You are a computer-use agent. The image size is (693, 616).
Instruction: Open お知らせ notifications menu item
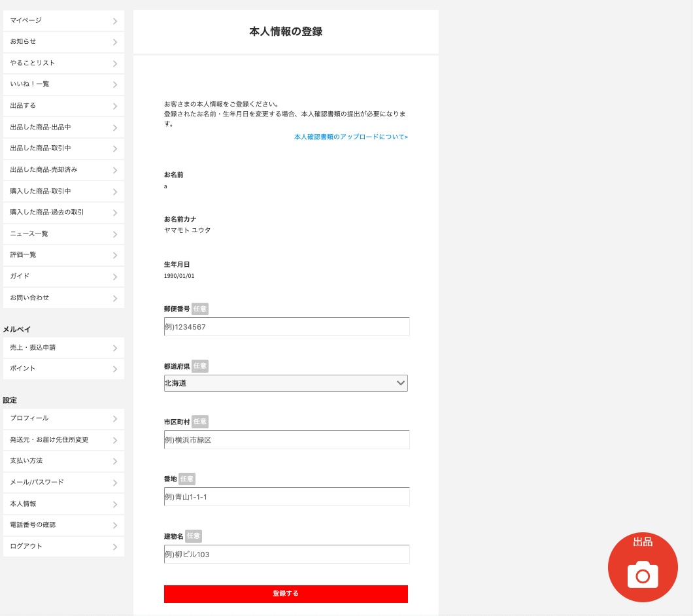pyautogui.click(x=63, y=42)
